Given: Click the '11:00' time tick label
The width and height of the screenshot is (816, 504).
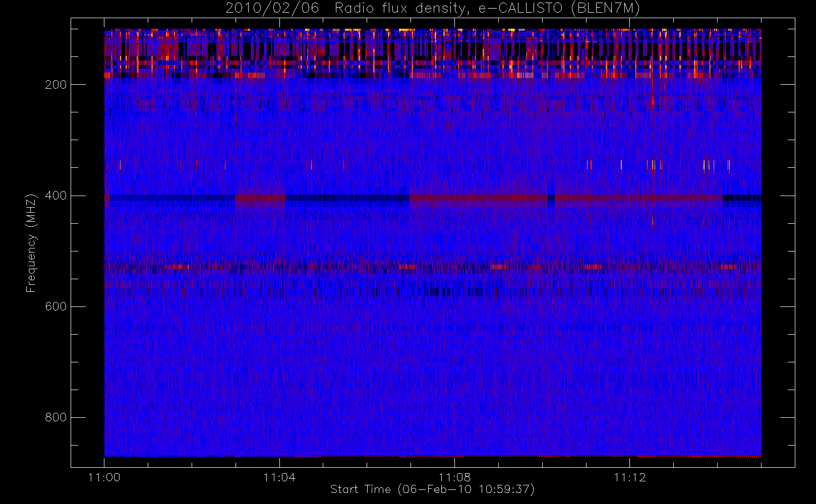Looking at the screenshot, I should 104,477.
